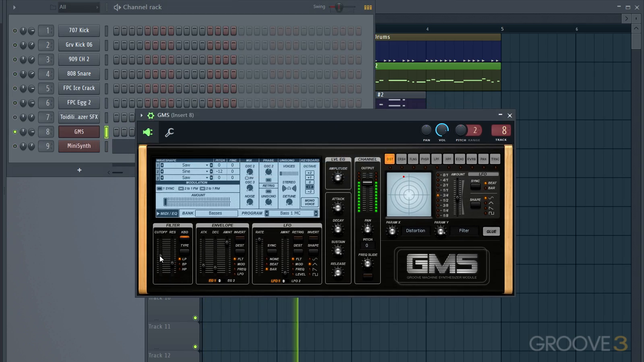644x362 pixels.
Task: Turn the RELEASE knob
Action: pyautogui.click(x=338, y=273)
